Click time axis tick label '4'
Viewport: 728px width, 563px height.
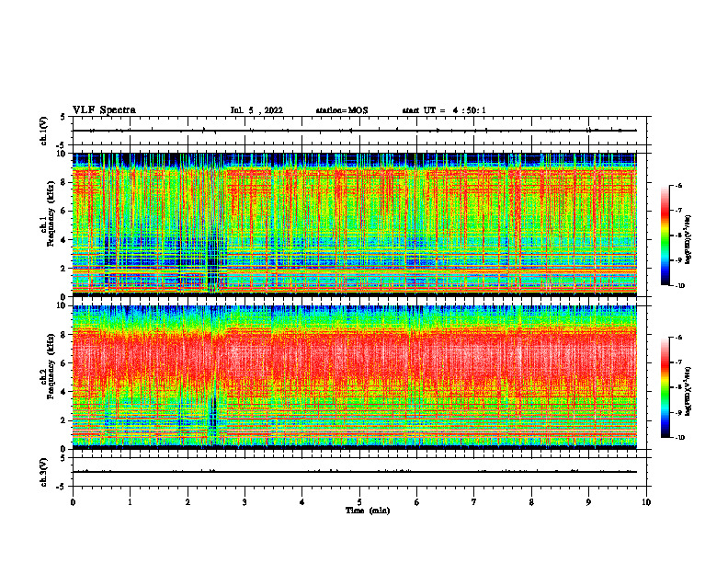302,502
